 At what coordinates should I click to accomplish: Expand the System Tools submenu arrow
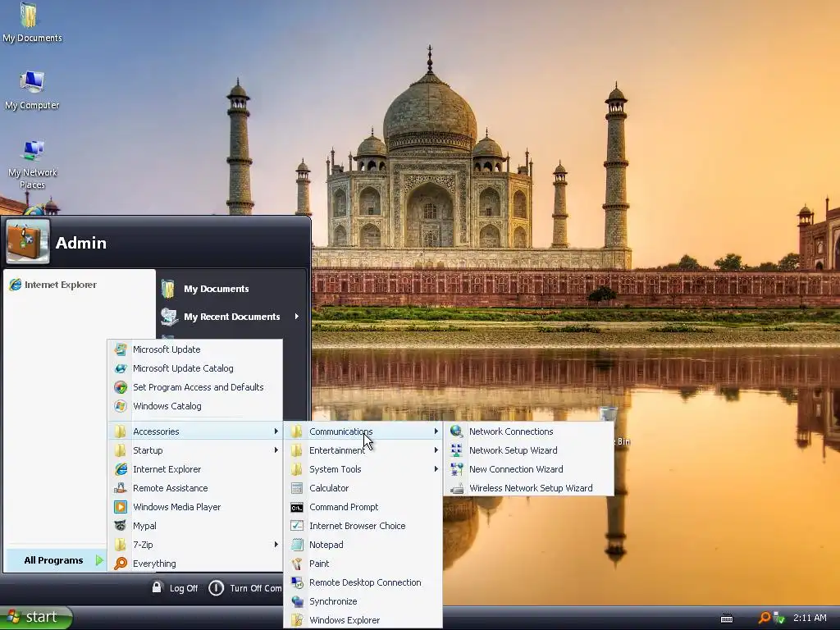pos(436,468)
